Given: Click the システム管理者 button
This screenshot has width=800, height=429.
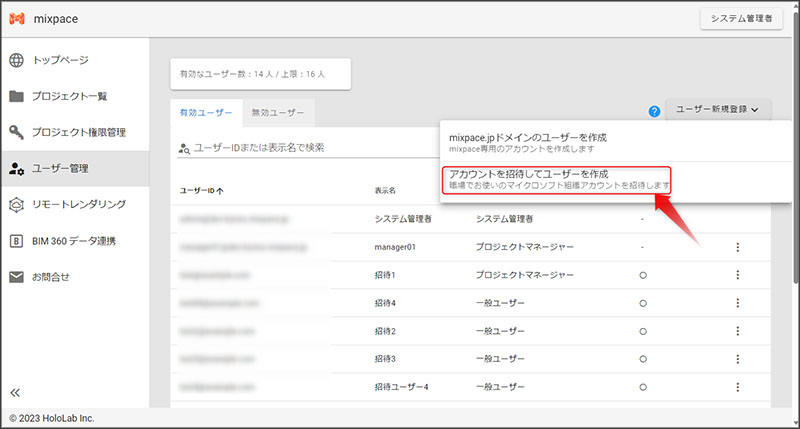Looking at the screenshot, I should coord(740,19).
